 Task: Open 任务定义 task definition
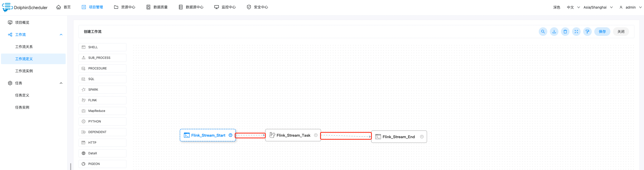coord(33,95)
